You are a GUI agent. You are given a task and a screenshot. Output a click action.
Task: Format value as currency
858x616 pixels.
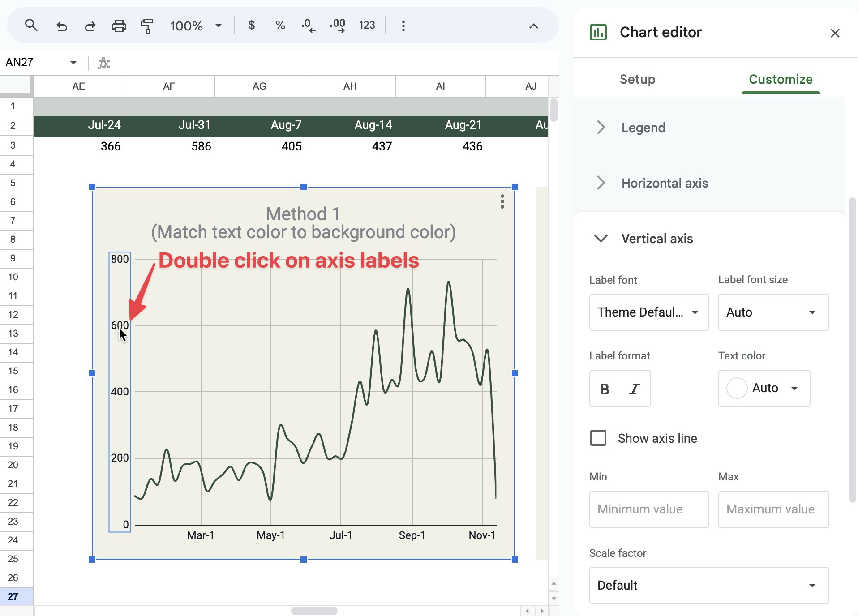(252, 26)
